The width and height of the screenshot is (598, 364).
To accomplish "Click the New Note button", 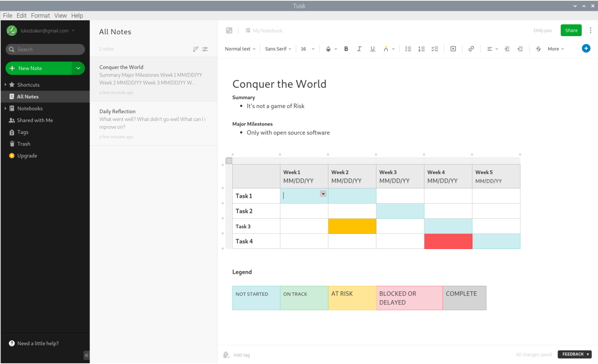I will [38, 68].
